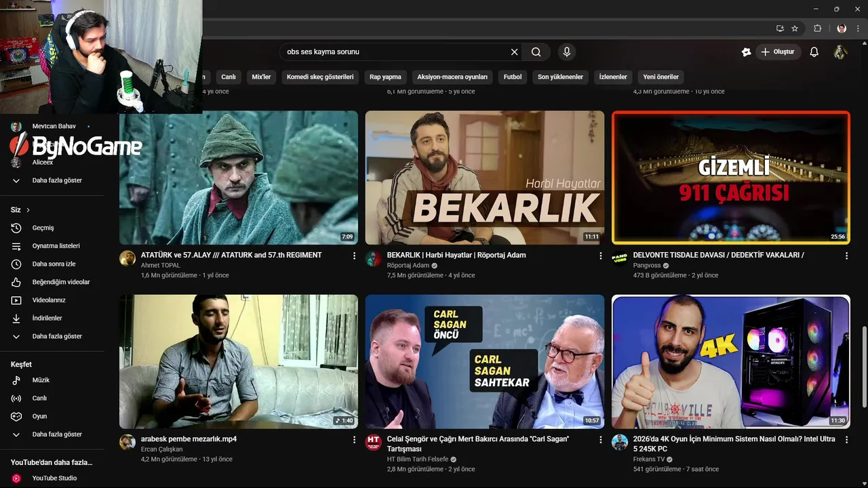The image size is (868, 488).
Task: Select the Canlı filter chip
Action: [229, 77]
